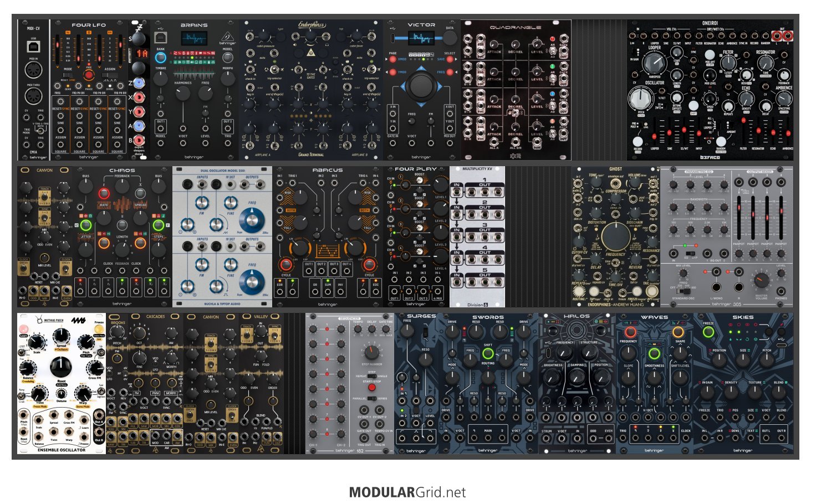This screenshot has width=816, height=504.
Task: Click the DATA knob on Victor
Action: pos(450,38)
